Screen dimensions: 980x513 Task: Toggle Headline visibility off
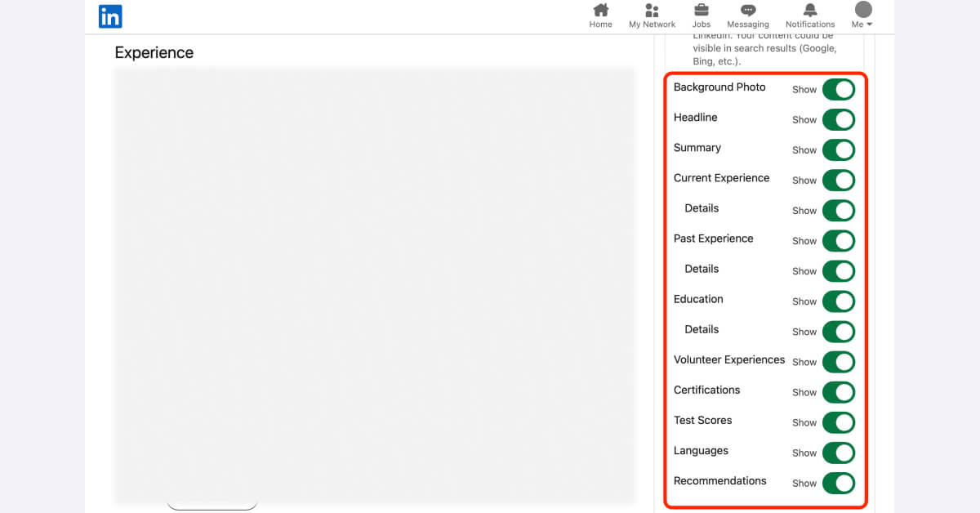tap(839, 119)
